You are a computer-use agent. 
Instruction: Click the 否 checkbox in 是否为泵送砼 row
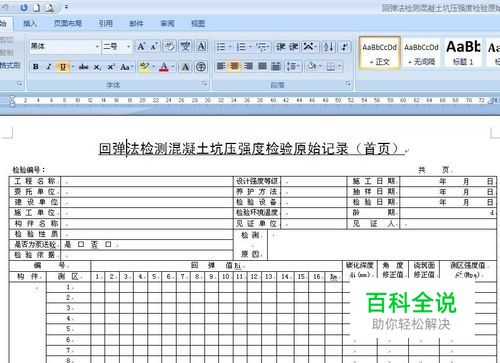108,244
